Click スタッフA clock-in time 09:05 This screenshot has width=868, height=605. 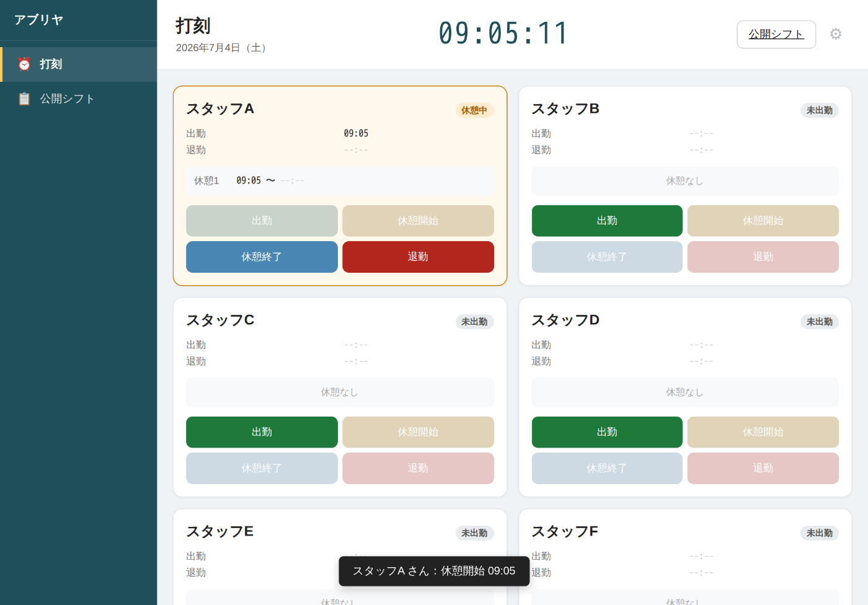(356, 133)
